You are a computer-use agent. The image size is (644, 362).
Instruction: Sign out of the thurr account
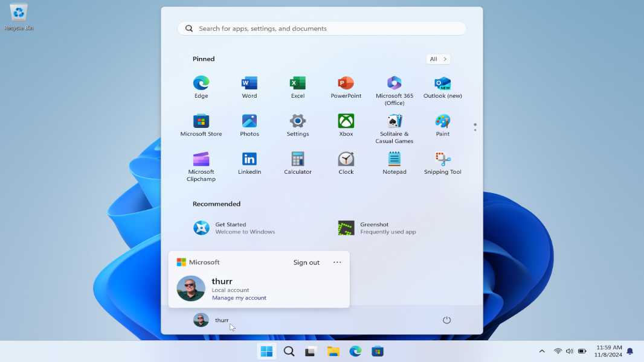306,262
